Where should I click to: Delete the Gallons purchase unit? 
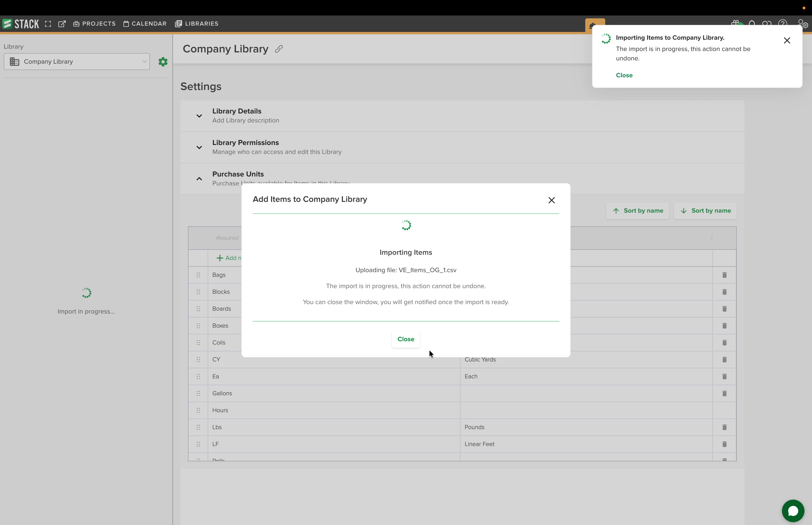coord(724,393)
